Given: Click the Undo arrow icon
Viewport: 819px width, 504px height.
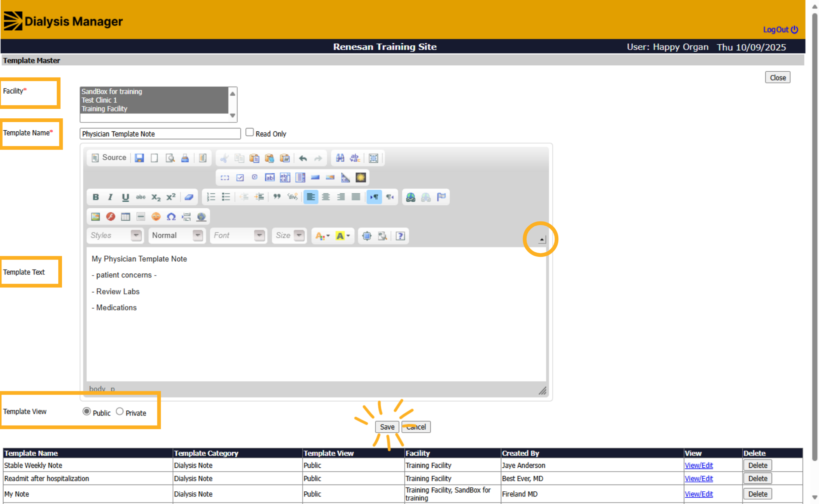Looking at the screenshot, I should click(x=303, y=158).
